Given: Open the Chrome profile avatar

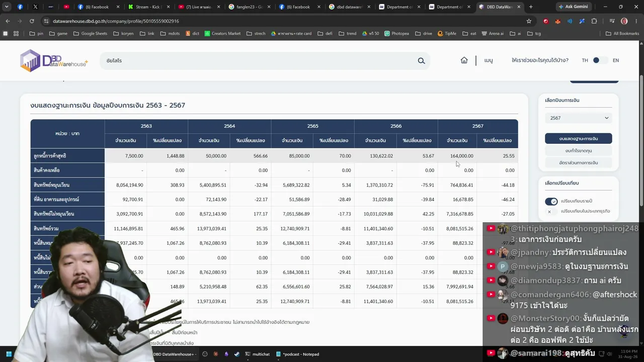Looking at the screenshot, I should tap(624, 21).
